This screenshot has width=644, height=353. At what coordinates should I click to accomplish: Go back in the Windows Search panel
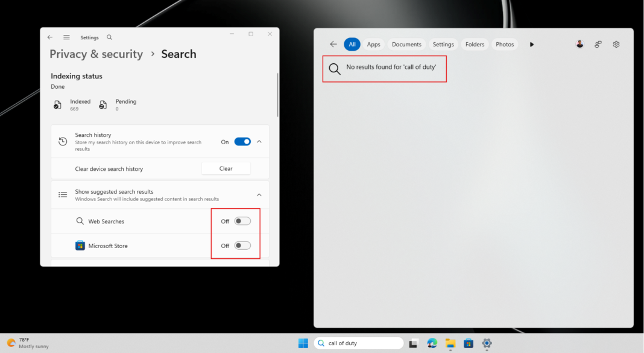pyautogui.click(x=333, y=45)
